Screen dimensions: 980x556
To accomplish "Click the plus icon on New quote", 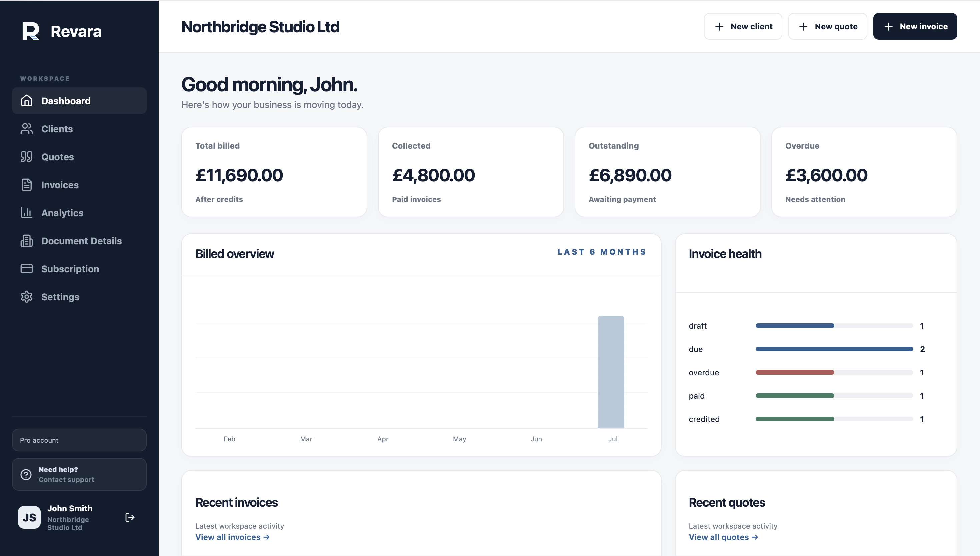I will click(x=803, y=26).
